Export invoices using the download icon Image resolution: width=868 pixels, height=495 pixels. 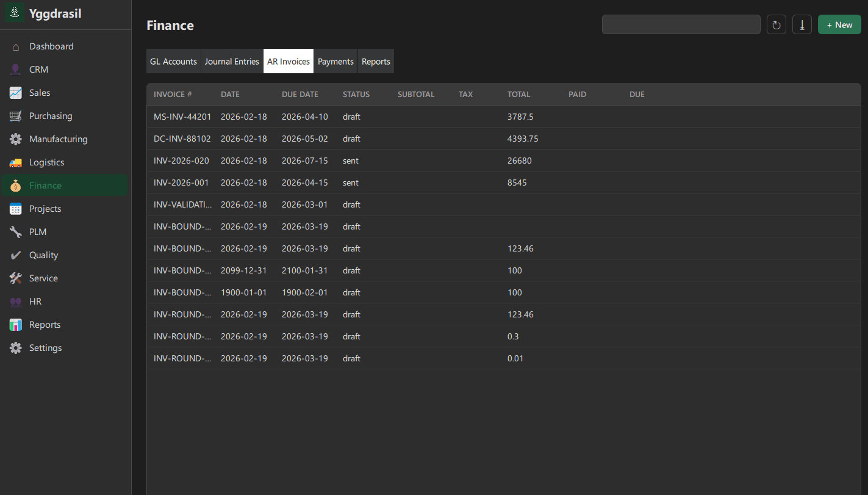[802, 24]
